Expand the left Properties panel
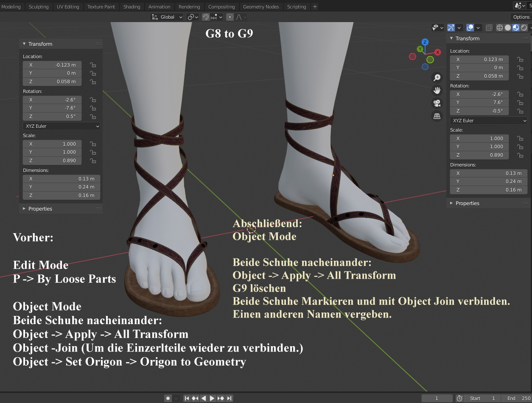Viewport: 532px width, 403px height. point(24,209)
